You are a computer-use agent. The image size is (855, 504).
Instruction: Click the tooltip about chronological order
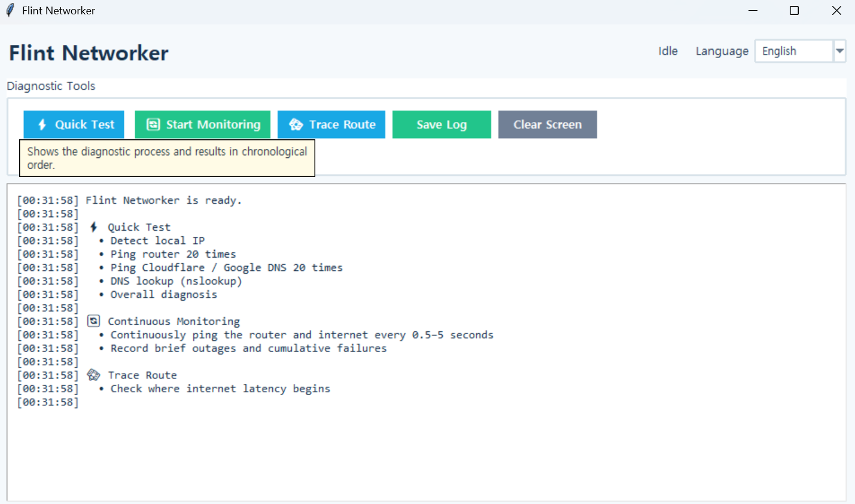(167, 158)
